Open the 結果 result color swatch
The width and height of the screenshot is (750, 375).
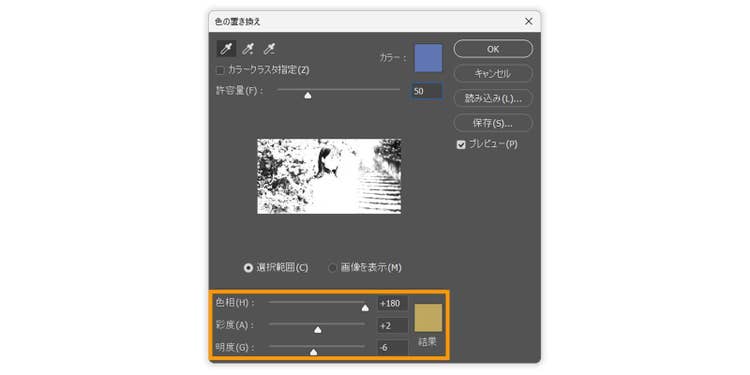tap(428, 318)
